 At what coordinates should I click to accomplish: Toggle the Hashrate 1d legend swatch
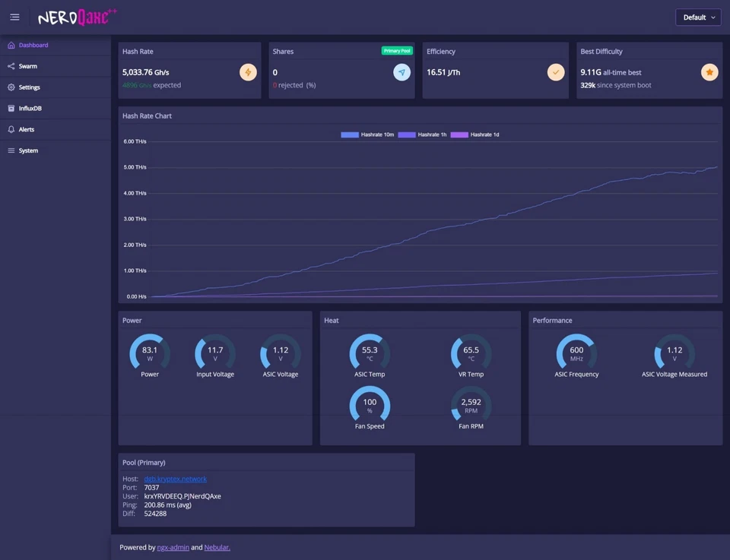459,134
